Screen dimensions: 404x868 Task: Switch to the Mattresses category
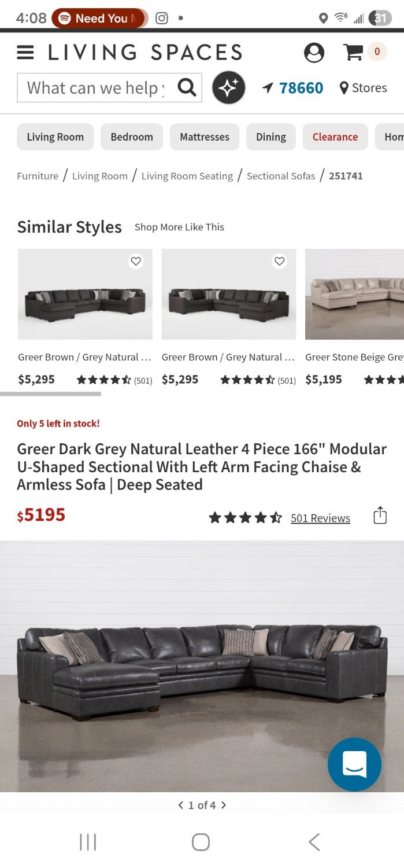(204, 137)
